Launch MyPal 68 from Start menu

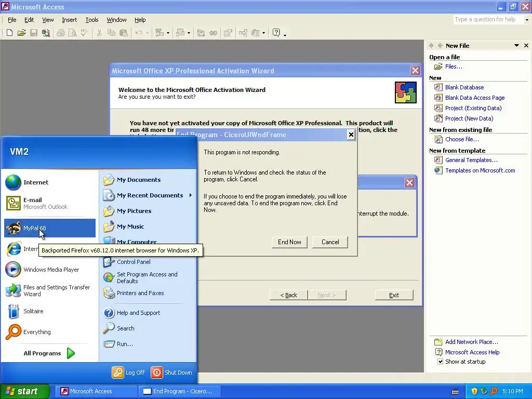click(50, 228)
